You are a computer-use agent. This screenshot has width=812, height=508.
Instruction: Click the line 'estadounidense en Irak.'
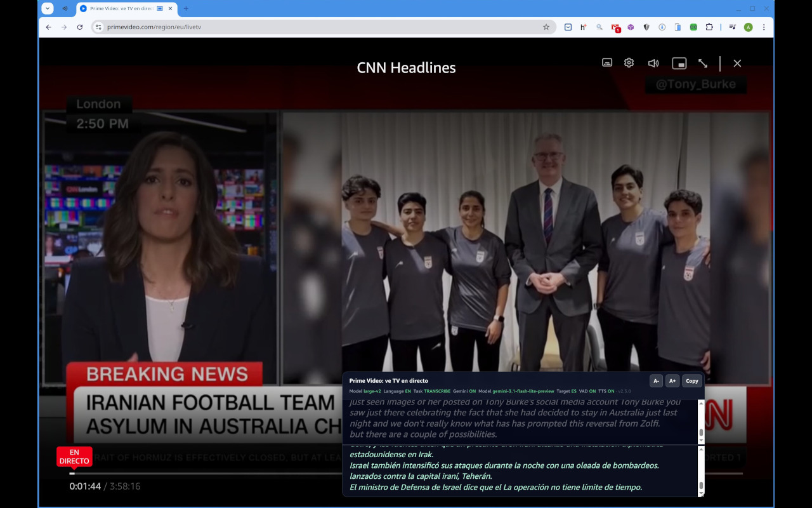tap(391, 455)
